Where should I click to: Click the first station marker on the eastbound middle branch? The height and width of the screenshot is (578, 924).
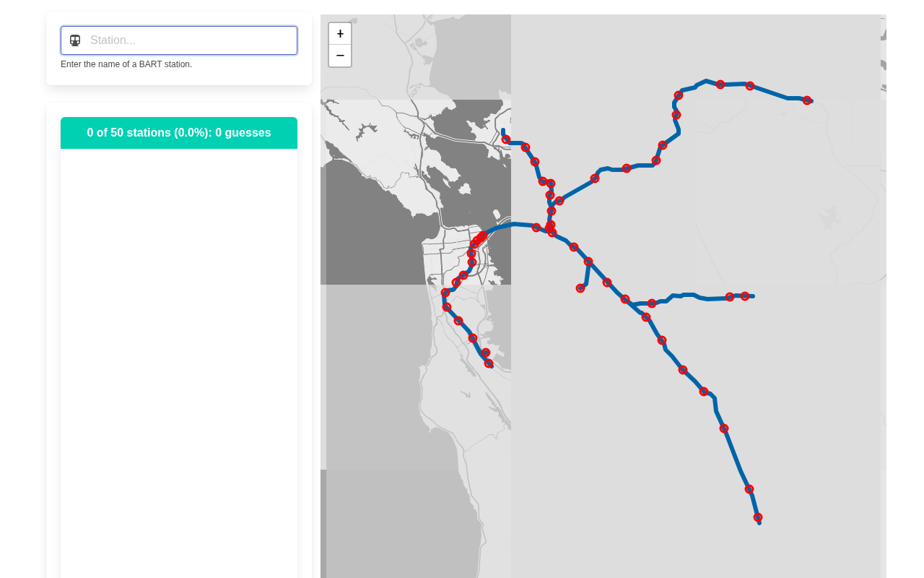click(x=652, y=303)
